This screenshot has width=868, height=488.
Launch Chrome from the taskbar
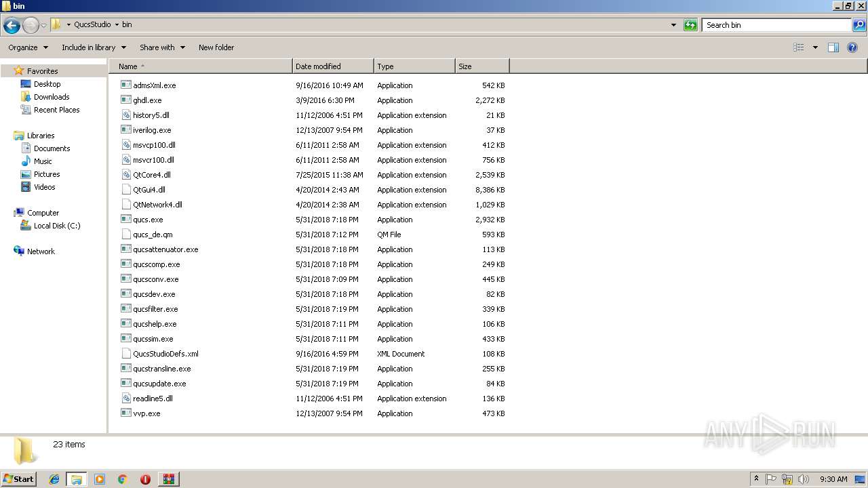(123, 479)
